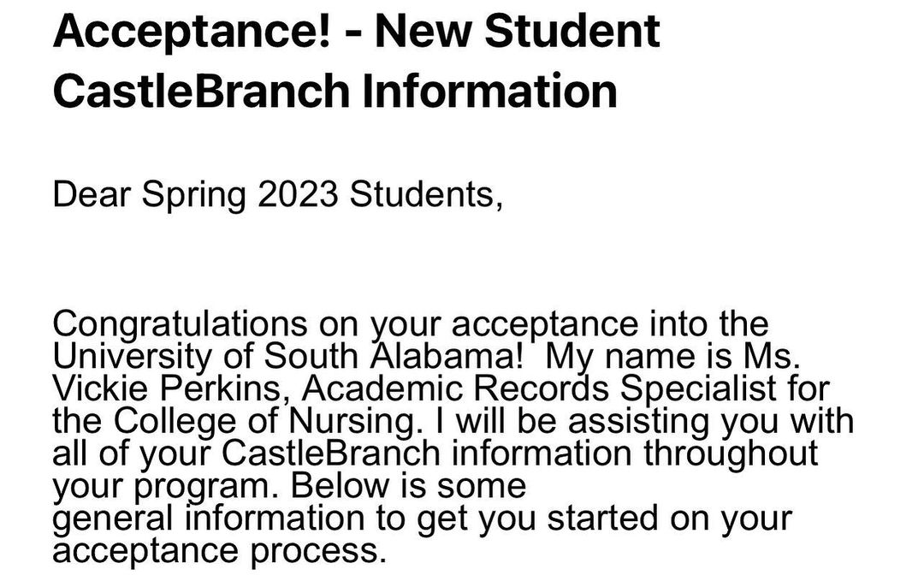Click the text 'University of South Alabama!'

[293, 357]
